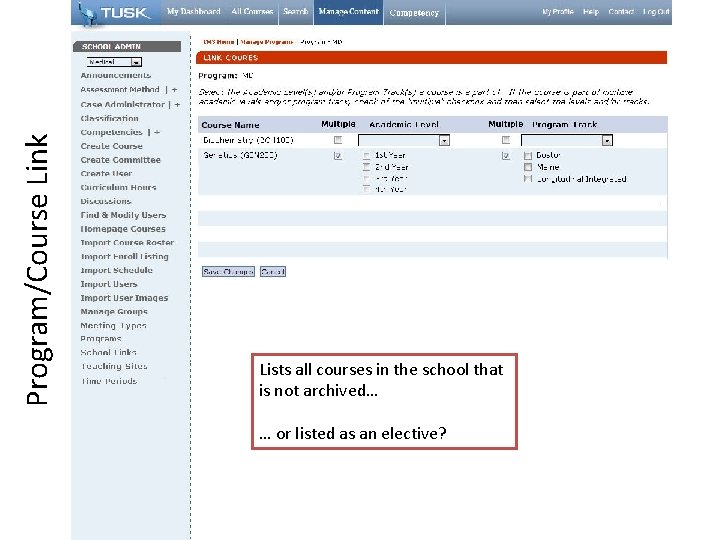Uncheck Genetics Multiple academic level checkbox
Image resolution: width=720 pixels, height=540 pixels.
click(x=338, y=156)
